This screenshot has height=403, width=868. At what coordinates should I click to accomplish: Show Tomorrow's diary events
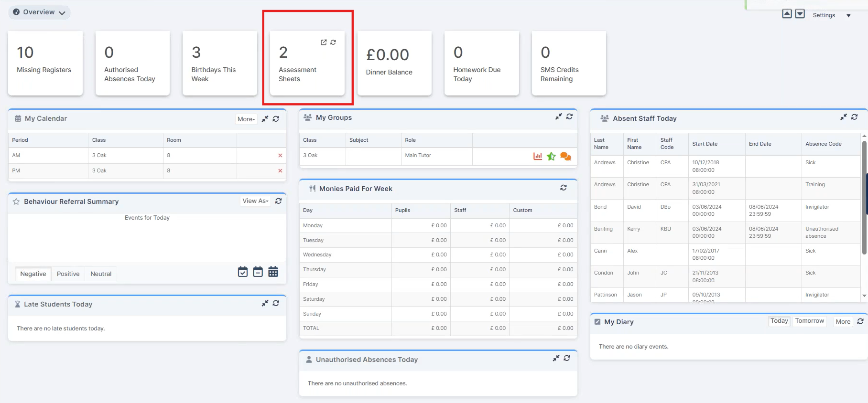click(809, 321)
